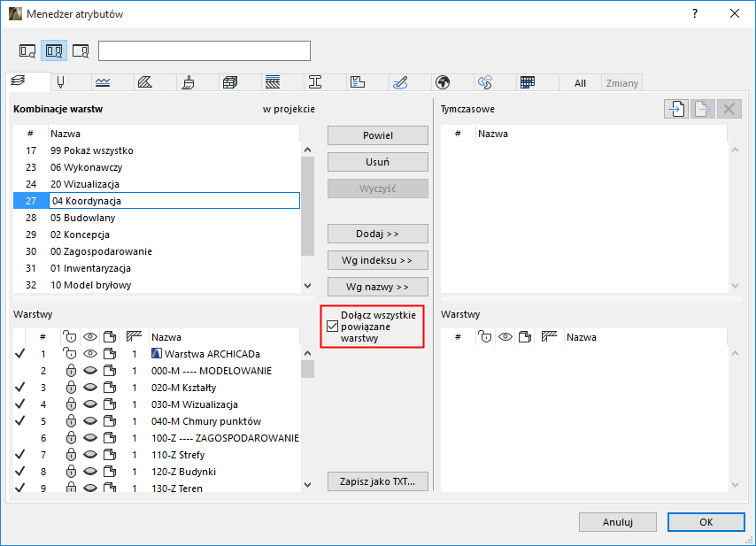Select combination 99 Pokaż wszystko

click(x=157, y=150)
